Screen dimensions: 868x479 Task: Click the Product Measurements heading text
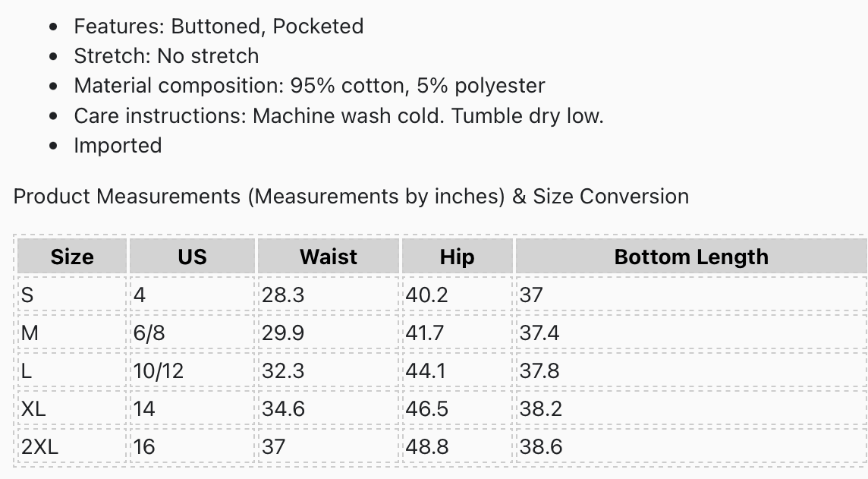tap(351, 197)
